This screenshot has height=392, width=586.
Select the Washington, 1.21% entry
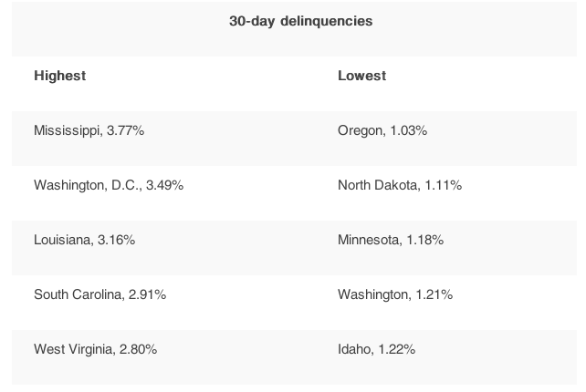(x=395, y=294)
